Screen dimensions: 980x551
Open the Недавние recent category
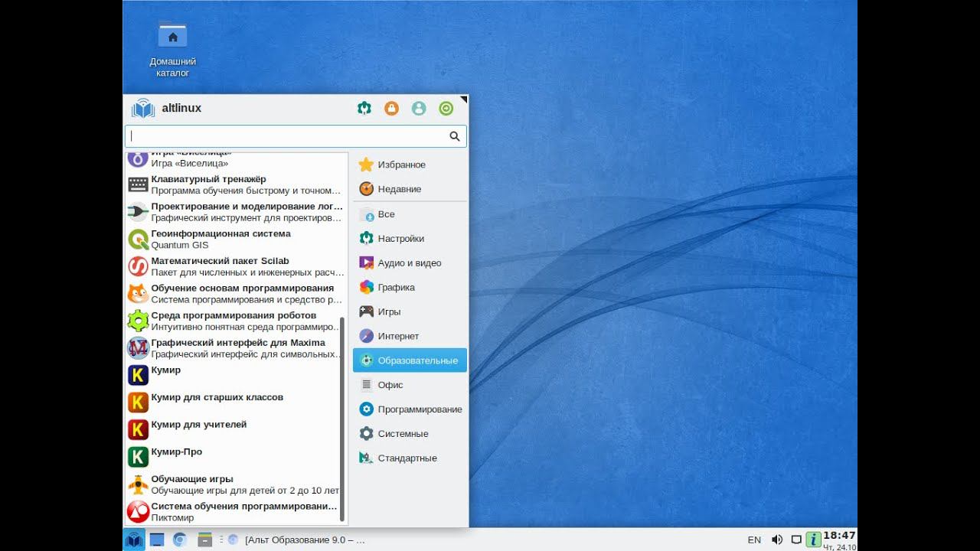click(x=410, y=189)
